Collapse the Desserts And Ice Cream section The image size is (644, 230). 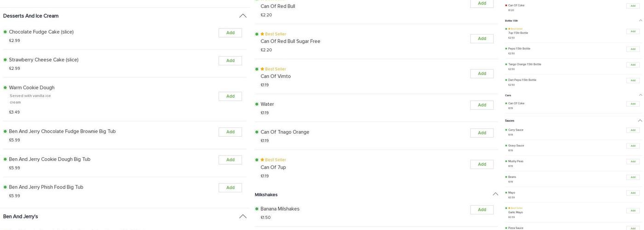[243, 16]
